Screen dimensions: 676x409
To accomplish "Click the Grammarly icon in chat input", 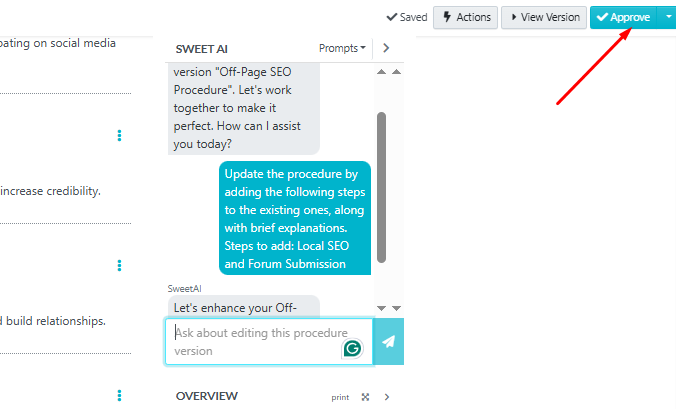I will point(352,348).
